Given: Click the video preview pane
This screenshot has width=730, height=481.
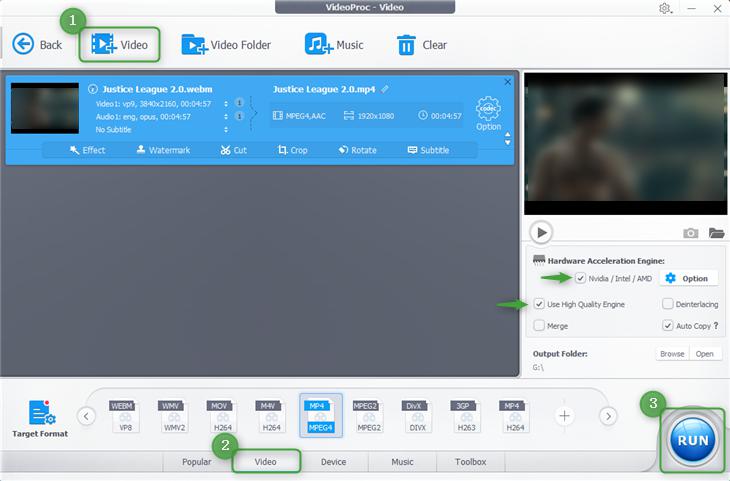Looking at the screenshot, I should (625, 144).
